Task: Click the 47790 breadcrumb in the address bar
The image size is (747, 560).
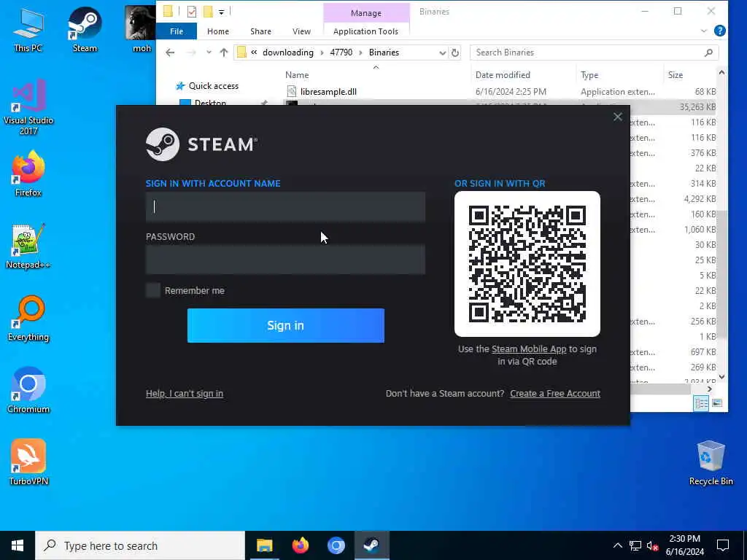Action: 341,52
